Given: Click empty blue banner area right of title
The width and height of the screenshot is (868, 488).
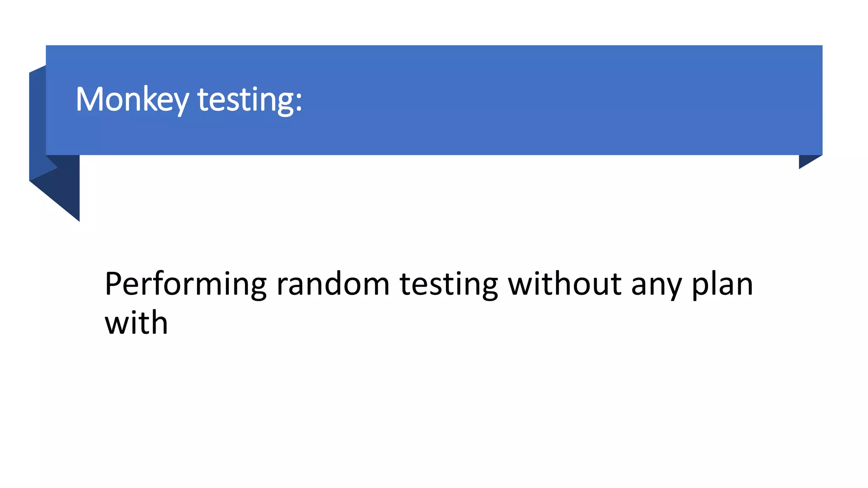Looking at the screenshot, I should [551, 100].
